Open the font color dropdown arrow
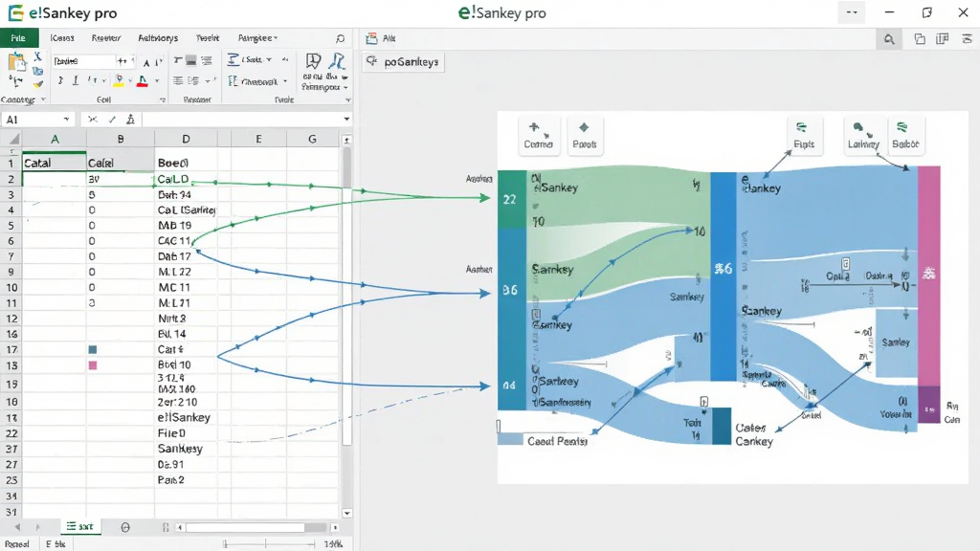Image resolution: width=980 pixels, height=551 pixels. (156, 81)
